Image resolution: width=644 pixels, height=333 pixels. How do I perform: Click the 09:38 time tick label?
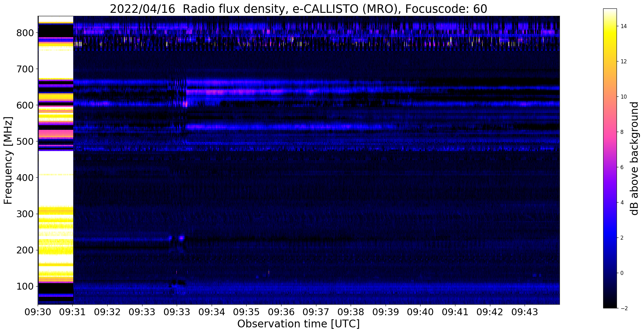tap(351, 312)
